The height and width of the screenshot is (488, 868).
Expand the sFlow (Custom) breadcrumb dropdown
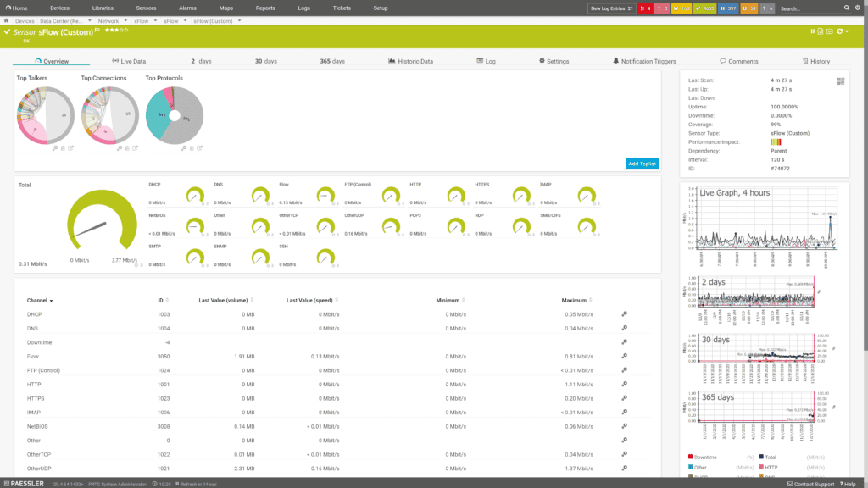pyautogui.click(x=239, y=21)
